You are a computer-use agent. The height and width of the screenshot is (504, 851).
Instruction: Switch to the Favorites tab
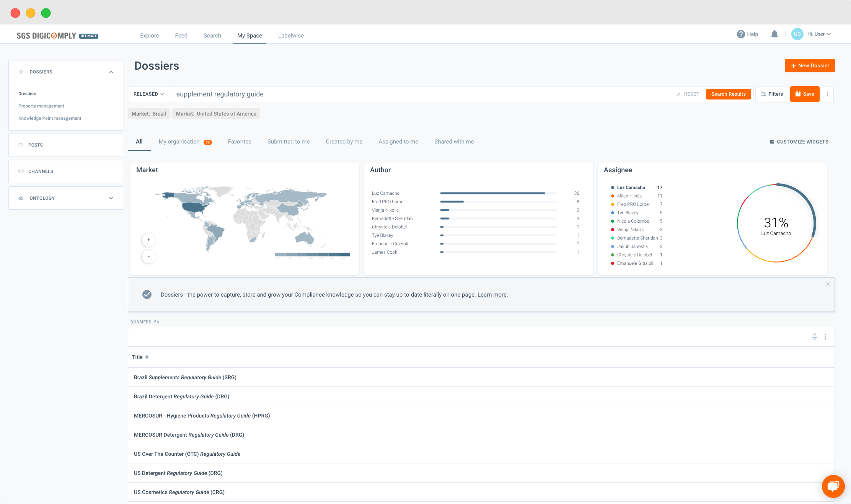coord(240,142)
